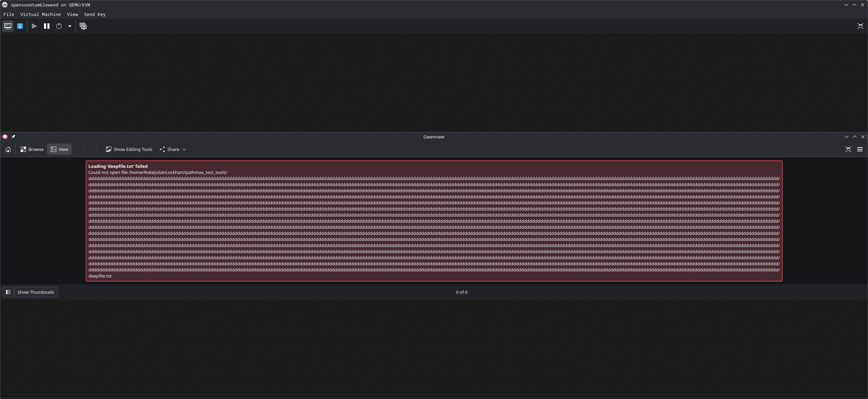Pause the virtual machine
Viewport: 868px width, 399px height.
(47, 26)
